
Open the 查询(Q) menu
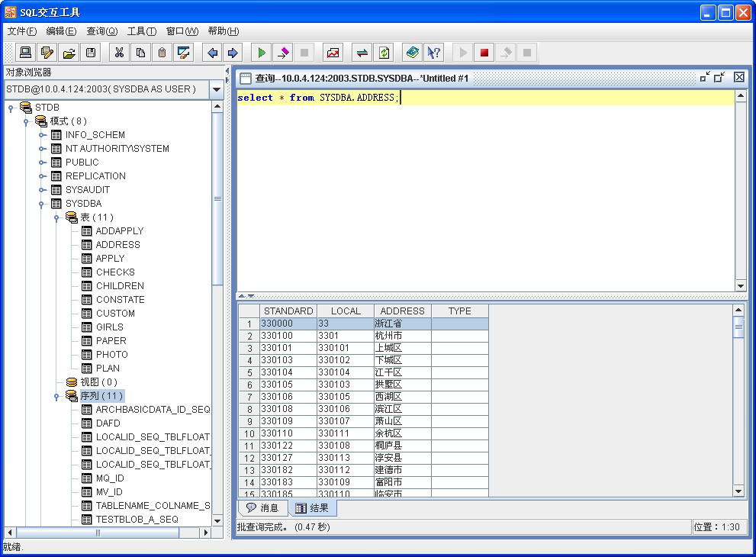pyautogui.click(x=101, y=31)
